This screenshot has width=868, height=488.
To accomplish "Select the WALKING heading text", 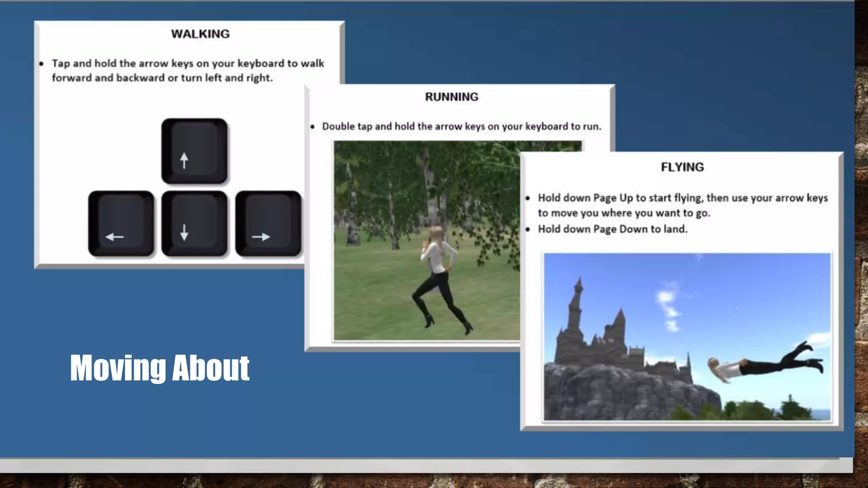I will 200,34.
